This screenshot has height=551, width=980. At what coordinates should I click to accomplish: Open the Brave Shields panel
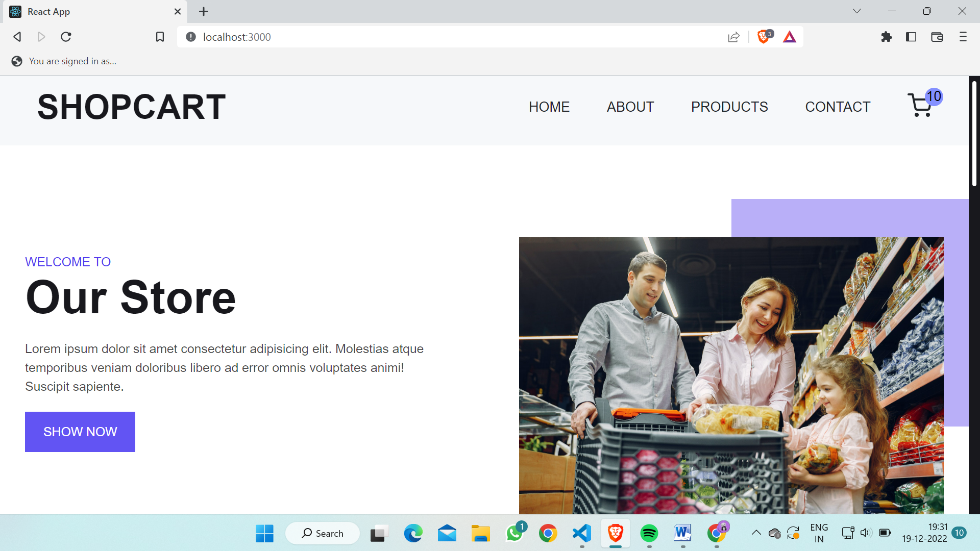pos(763,36)
